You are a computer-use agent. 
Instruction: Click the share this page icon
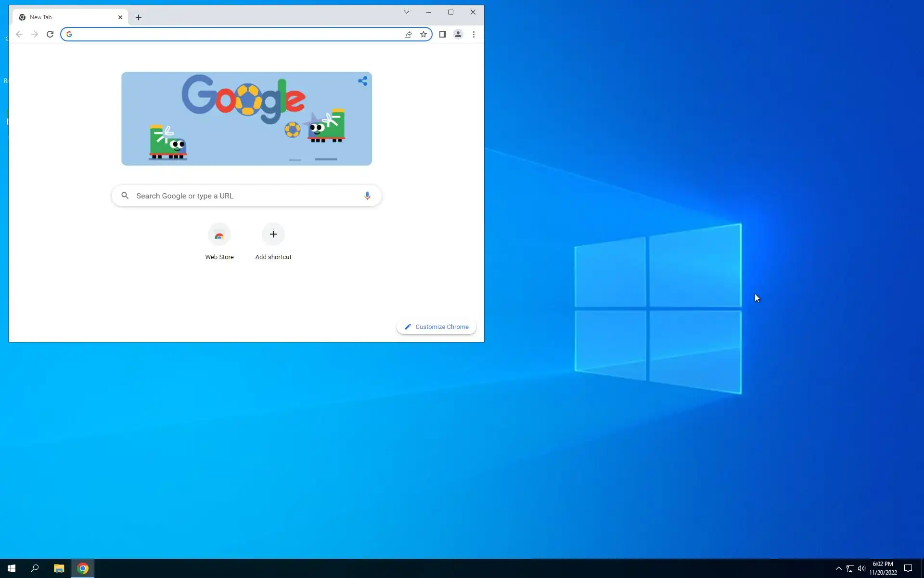[x=408, y=34]
